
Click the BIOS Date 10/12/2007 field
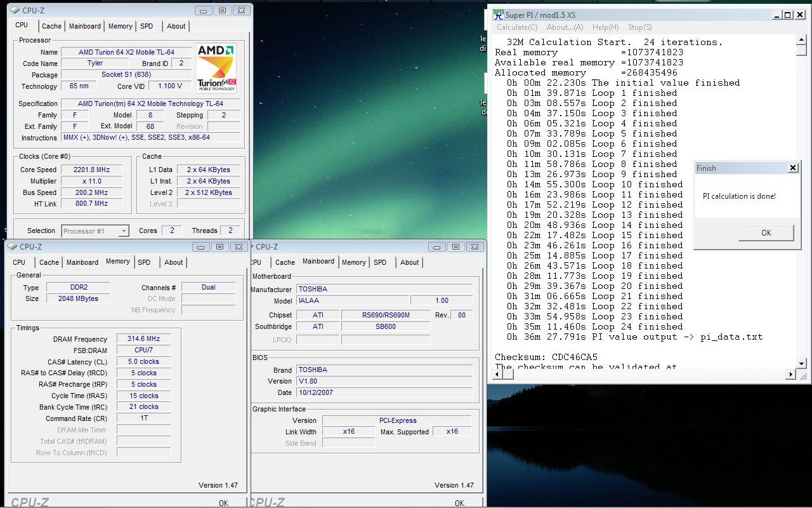click(x=384, y=392)
